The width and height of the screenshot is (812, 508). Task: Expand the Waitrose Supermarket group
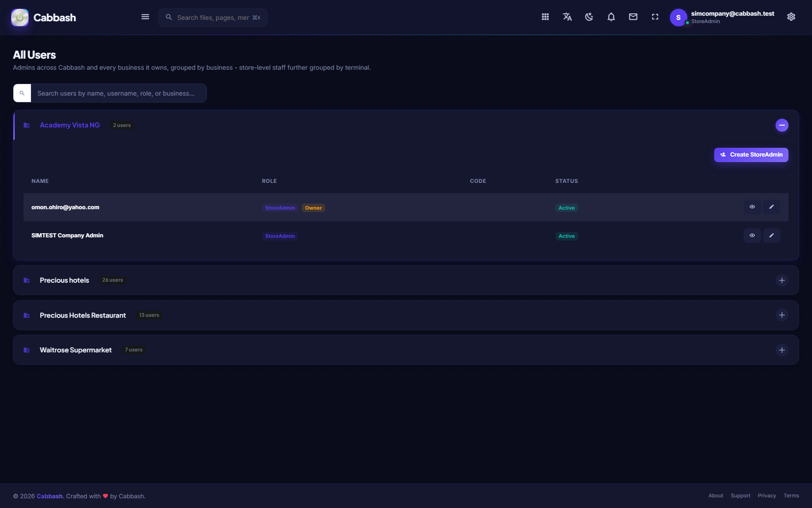click(x=782, y=350)
